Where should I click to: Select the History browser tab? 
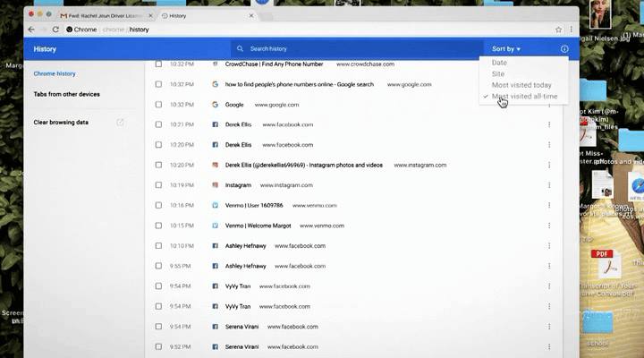[206, 15]
